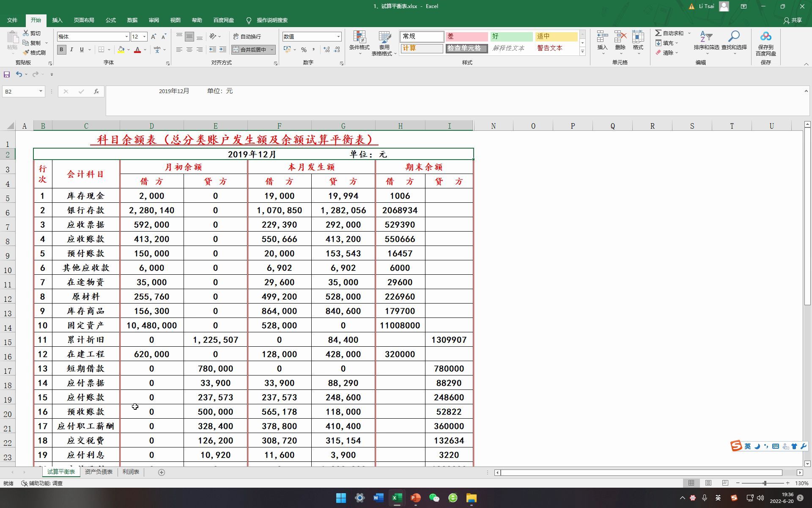Right-align cell text
Screen dimensions: 812x508
tap(200, 50)
